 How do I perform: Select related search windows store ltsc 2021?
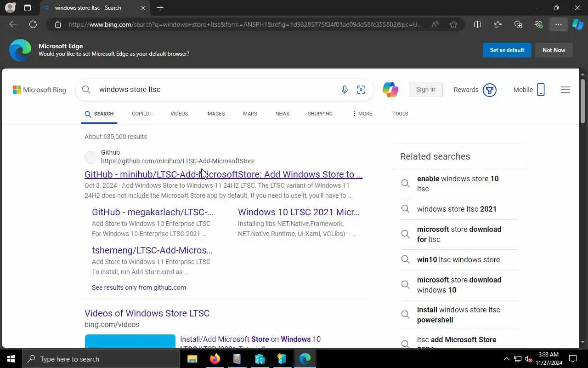coord(459,209)
